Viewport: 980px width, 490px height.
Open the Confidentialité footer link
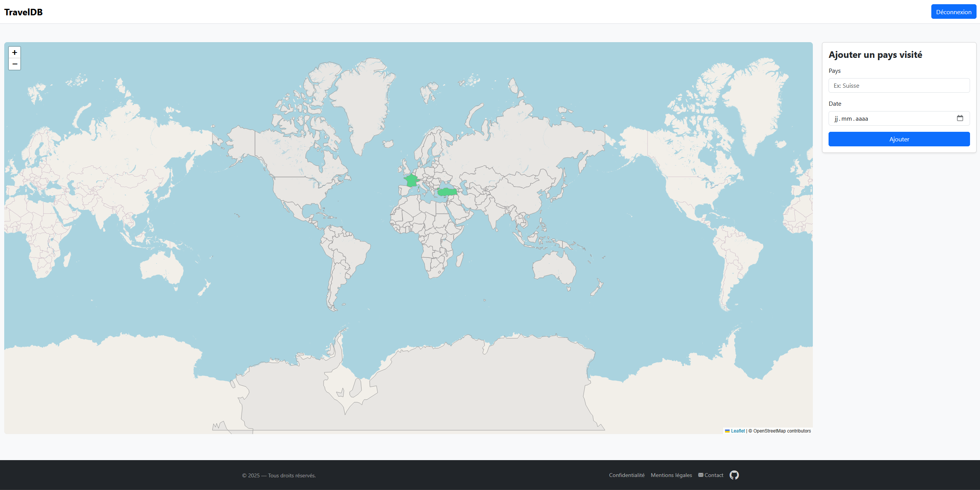click(x=626, y=475)
